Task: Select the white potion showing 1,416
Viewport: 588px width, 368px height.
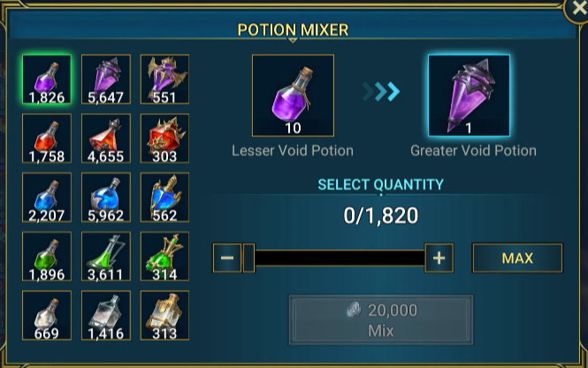Action: coord(106,316)
